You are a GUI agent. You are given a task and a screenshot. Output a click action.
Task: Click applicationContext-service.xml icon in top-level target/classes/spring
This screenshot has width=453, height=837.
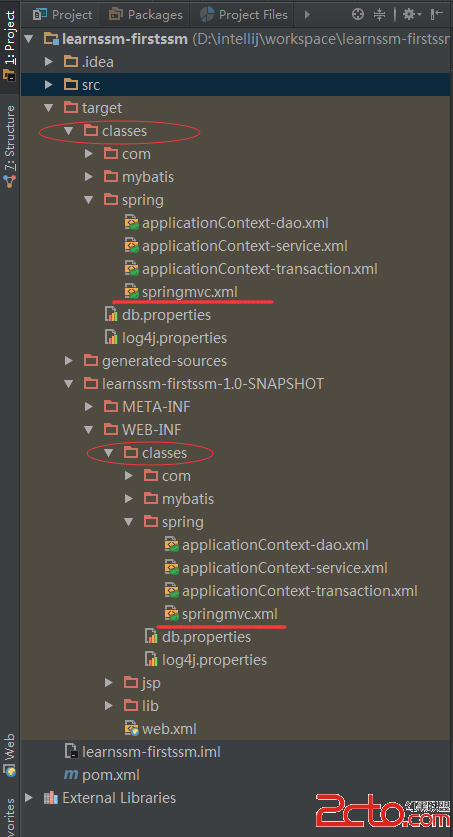point(131,246)
